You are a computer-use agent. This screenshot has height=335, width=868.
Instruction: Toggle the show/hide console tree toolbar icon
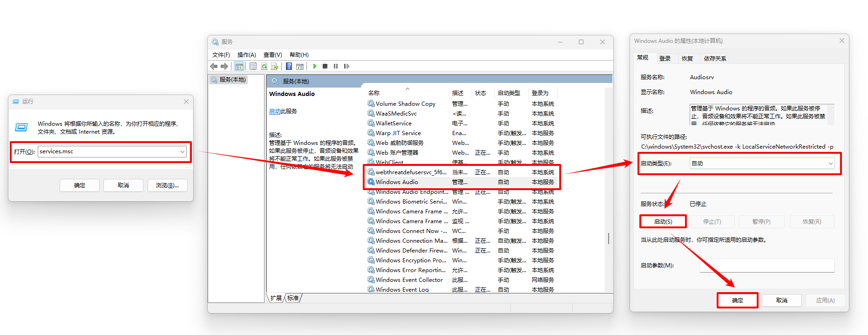click(x=239, y=66)
